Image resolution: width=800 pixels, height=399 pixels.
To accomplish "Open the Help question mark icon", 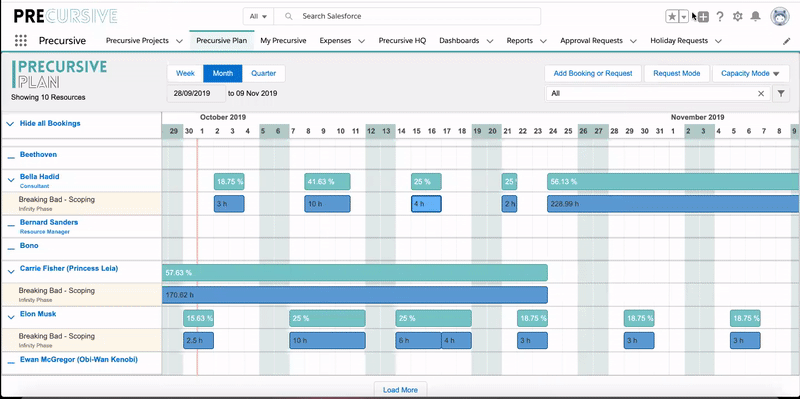I will [x=720, y=17].
